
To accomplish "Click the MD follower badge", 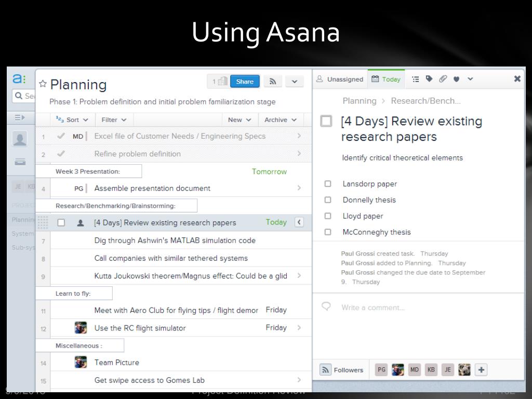I will point(414,370).
